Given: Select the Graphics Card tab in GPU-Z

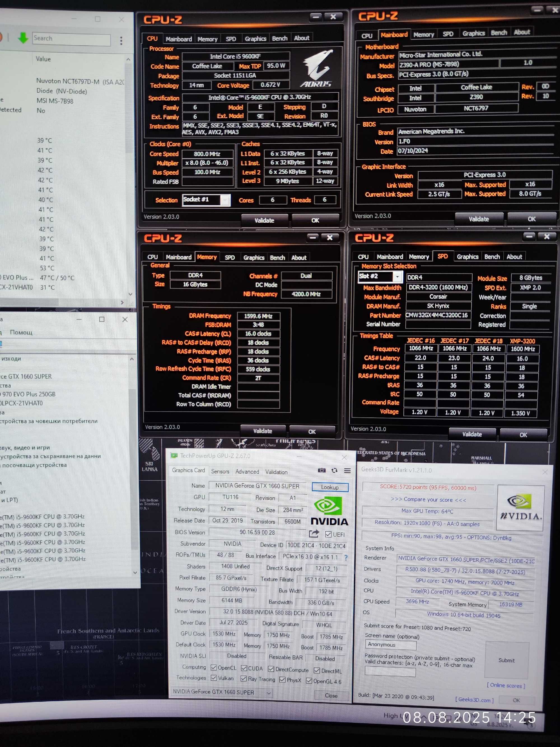Looking at the screenshot, I should click(188, 470).
